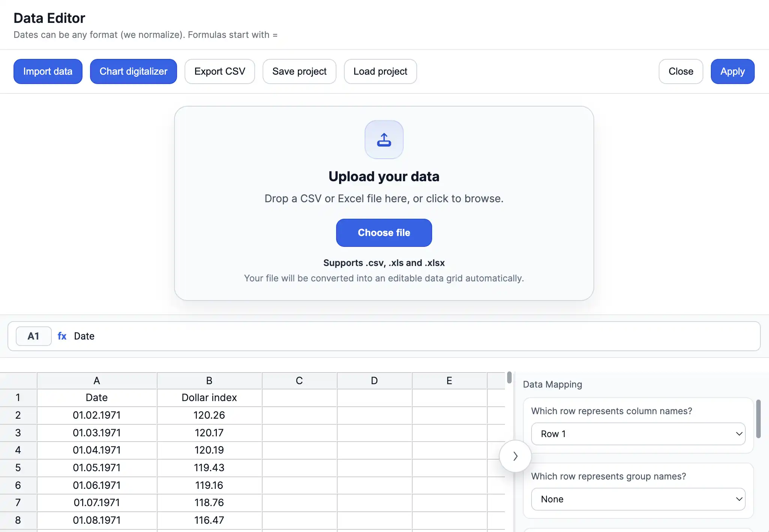
Task: Open the column names row dropdown
Action: tap(638, 434)
